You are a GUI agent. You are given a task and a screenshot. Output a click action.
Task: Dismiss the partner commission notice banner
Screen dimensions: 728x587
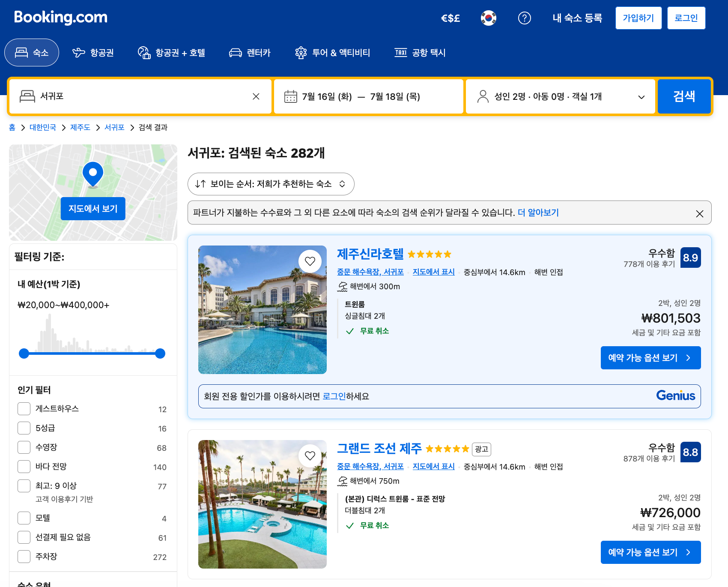(x=700, y=213)
